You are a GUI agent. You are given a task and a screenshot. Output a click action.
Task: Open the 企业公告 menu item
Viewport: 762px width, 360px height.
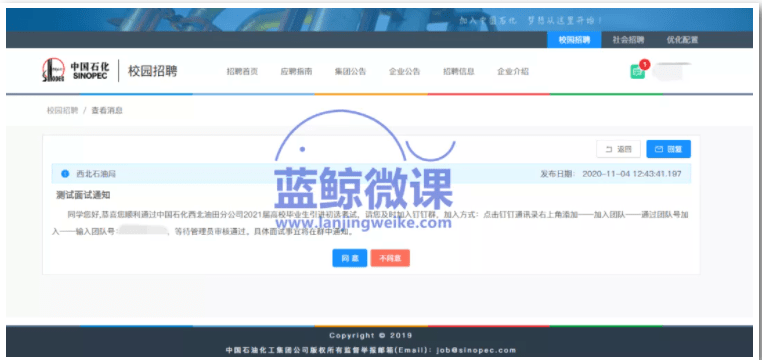coord(404,71)
